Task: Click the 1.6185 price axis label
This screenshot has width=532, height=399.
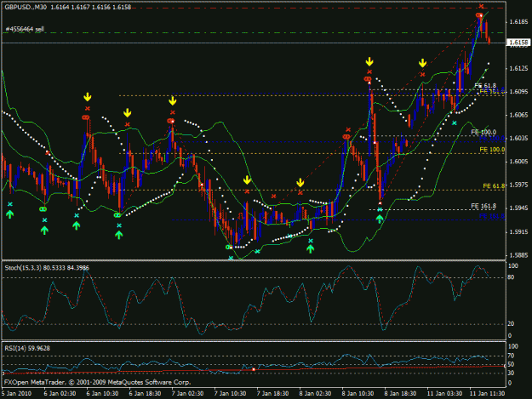Action: (518, 22)
